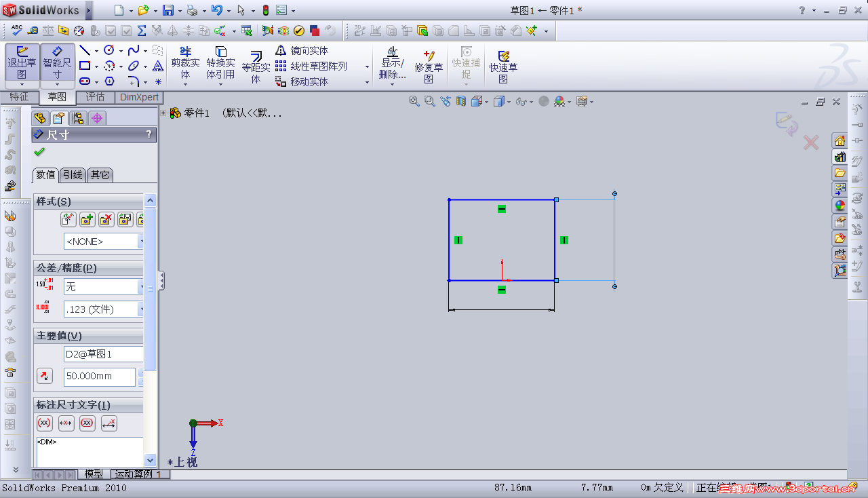The height and width of the screenshot is (498, 868).
Task: Select the Sketch Fillet tool
Action: point(133,81)
